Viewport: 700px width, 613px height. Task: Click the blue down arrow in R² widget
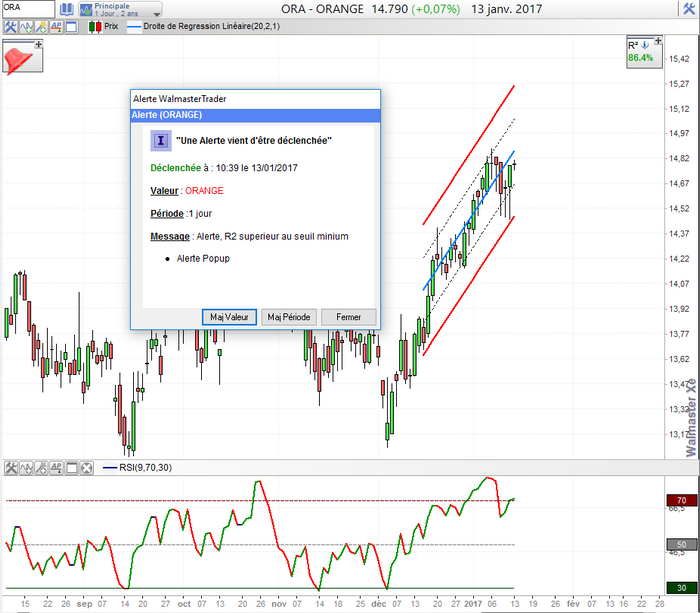coord(645,45)
